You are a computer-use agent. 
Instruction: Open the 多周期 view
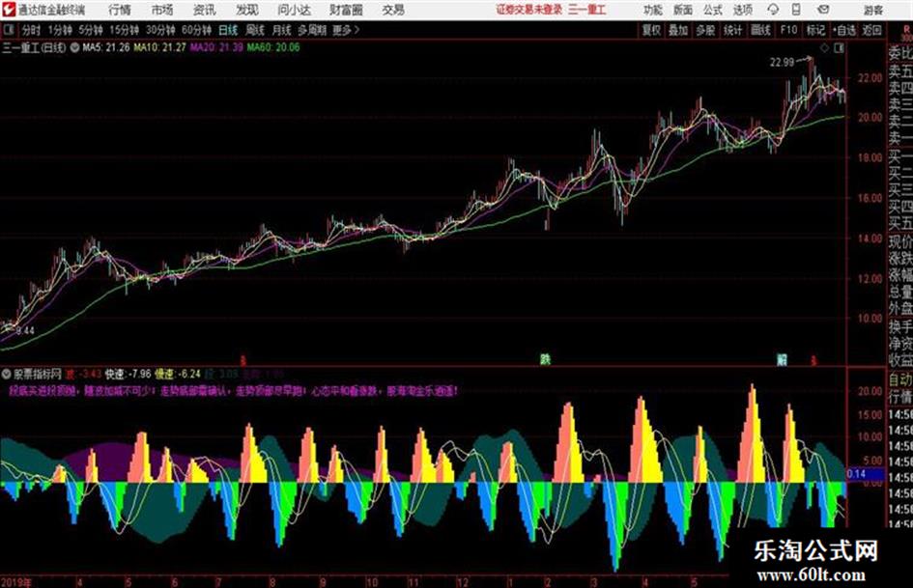pos(312,30)
